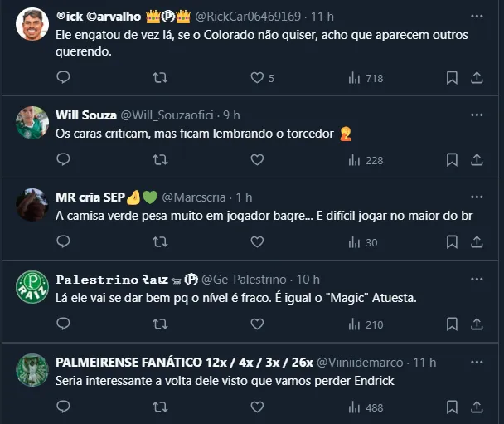Image resolution: width=504 pixels, height=424 pixels.
Task: Open the 11 h timestamp on Rick's tweet
Action: 322,16
